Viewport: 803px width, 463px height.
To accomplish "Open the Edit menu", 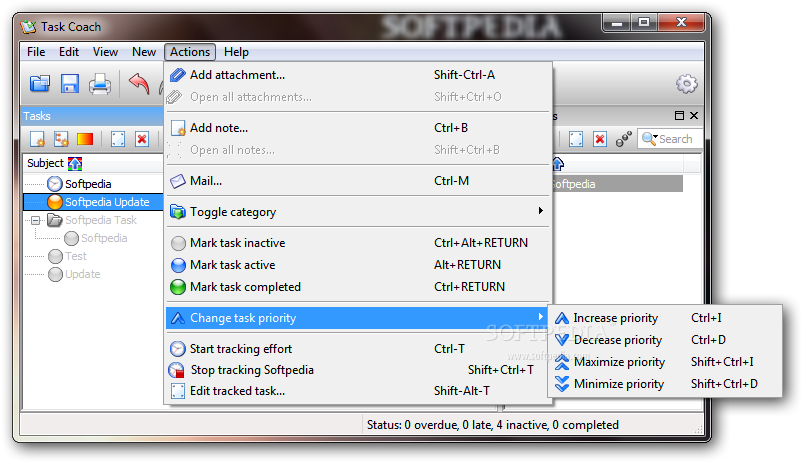I will tap(69, 52).
